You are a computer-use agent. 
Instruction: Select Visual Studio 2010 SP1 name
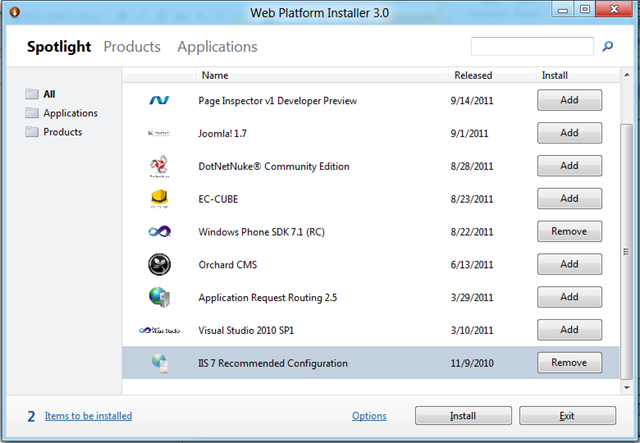pyautogui.click(x=246, y=330)
